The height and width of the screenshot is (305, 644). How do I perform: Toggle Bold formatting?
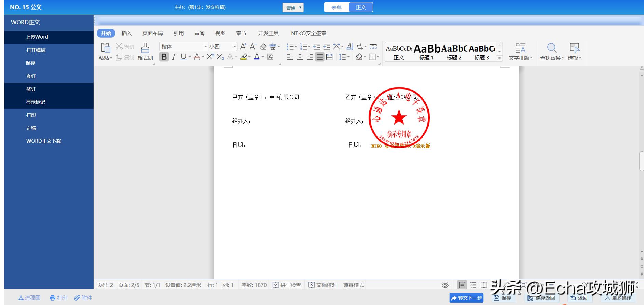click(x=164, y=57)
